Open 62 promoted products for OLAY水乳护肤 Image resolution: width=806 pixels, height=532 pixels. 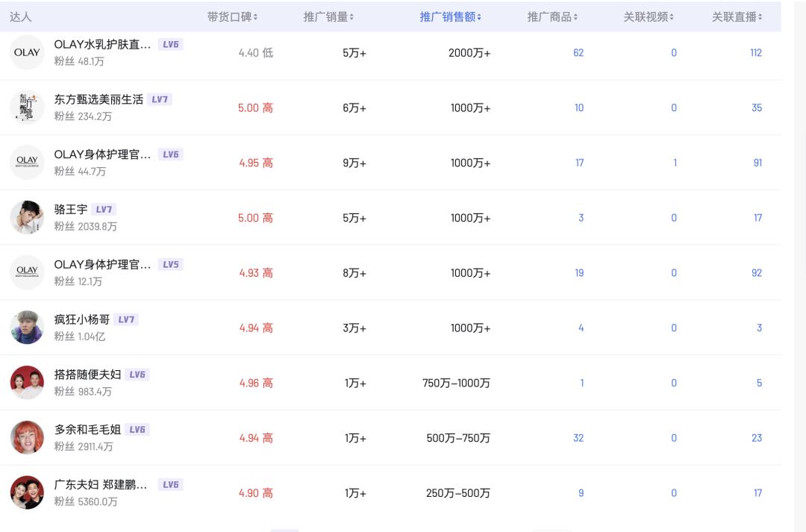[578, 53]
